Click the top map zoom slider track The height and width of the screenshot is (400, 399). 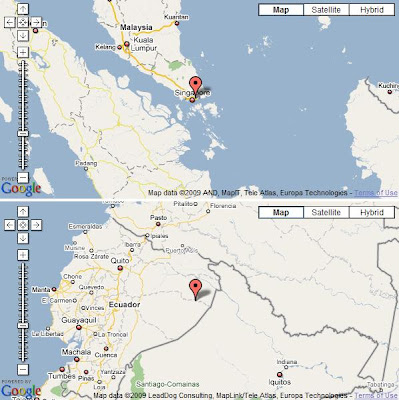[x=23, y=115]
